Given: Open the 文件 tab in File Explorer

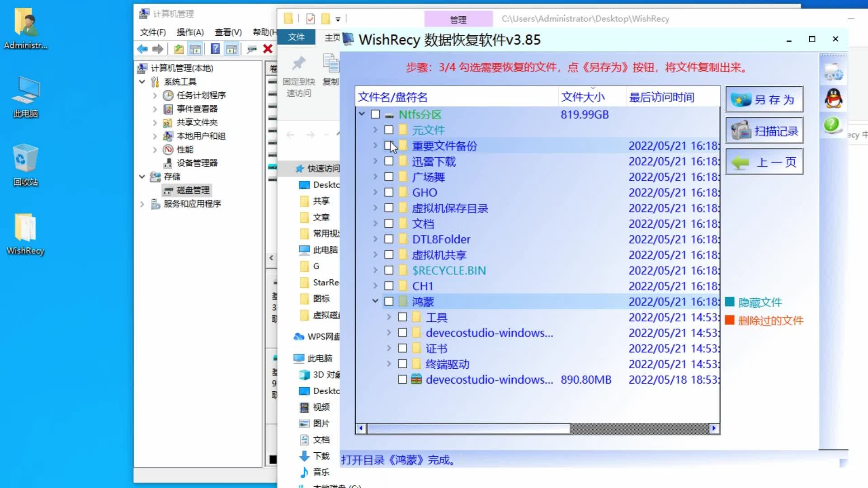Looking at the screenshot, I should tap(296, 37).
